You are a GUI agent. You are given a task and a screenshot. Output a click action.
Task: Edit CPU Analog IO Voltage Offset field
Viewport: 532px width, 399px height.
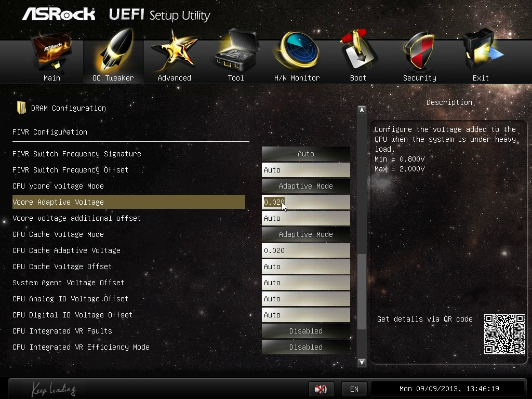[305, 299]
